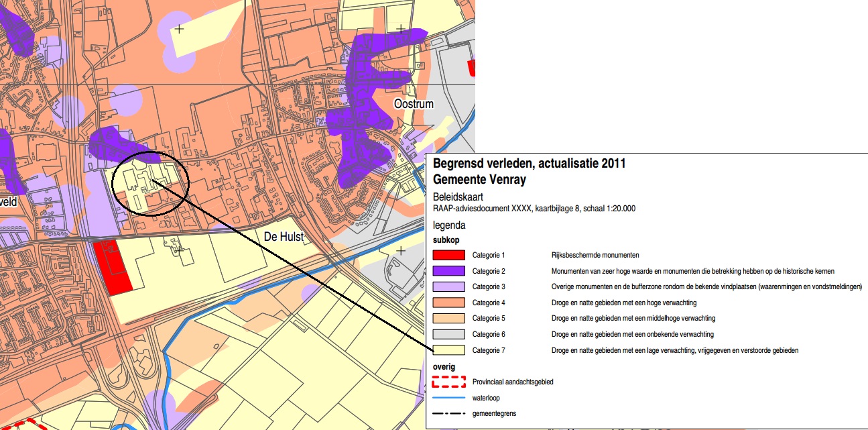Image resolution: width=868 pixels, height=430 pixels.
Task: Click 'Overige monumenten en de bufferzone' description
Action: tap(706, 286)
